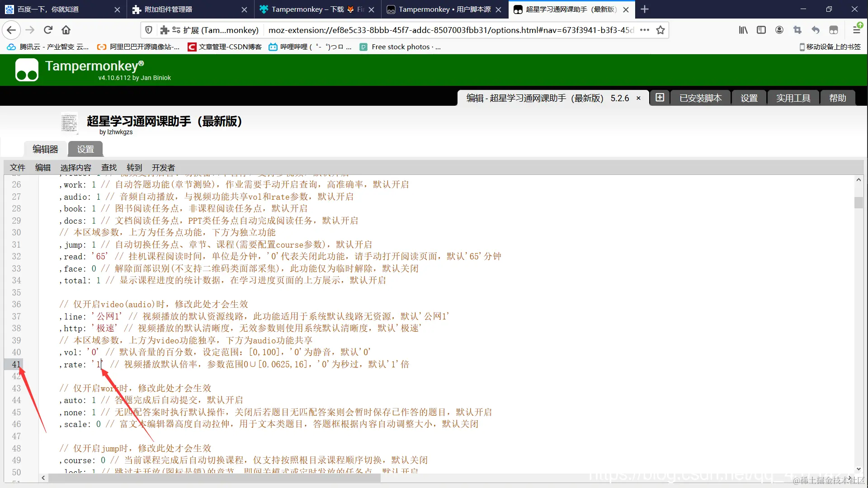Toggle the bookmark star in the address bar
The width and height of the screenshot is (868, 488).
[x=660, y=30]
